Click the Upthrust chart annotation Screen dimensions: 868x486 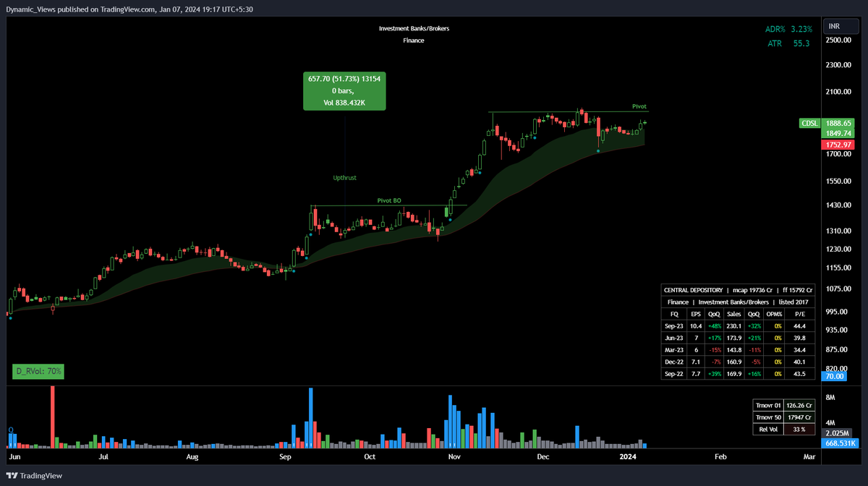344,177
